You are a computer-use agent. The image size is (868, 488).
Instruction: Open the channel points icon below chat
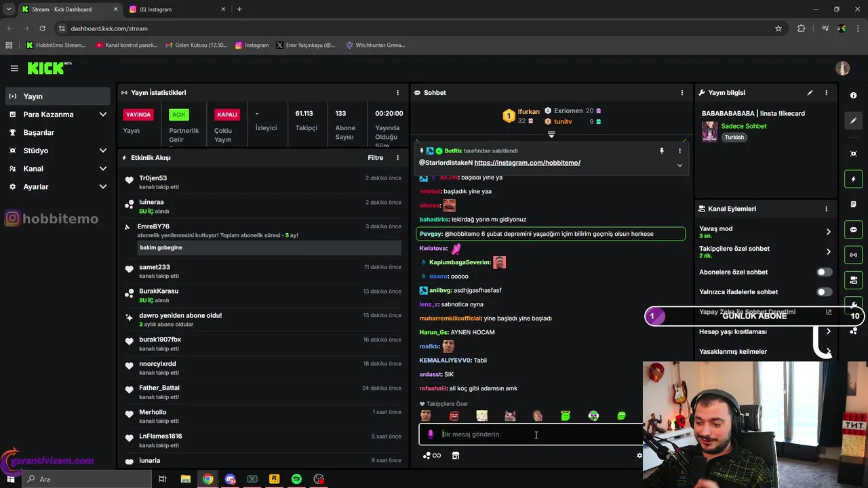tap(431, 455)
